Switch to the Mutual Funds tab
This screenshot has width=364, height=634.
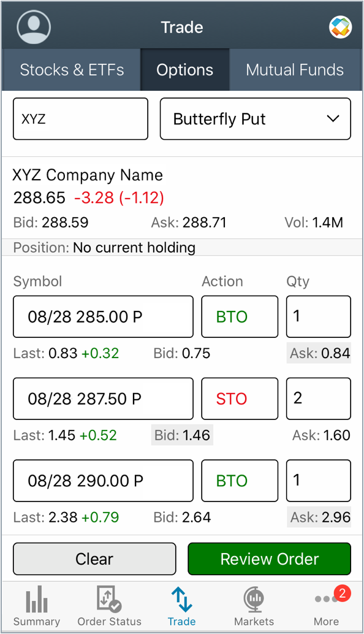295,70
